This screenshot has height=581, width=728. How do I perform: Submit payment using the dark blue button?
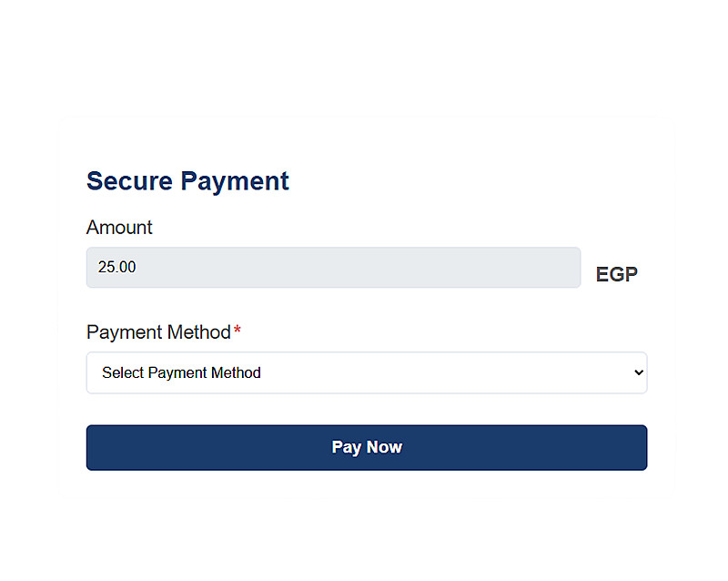[366, 447]
